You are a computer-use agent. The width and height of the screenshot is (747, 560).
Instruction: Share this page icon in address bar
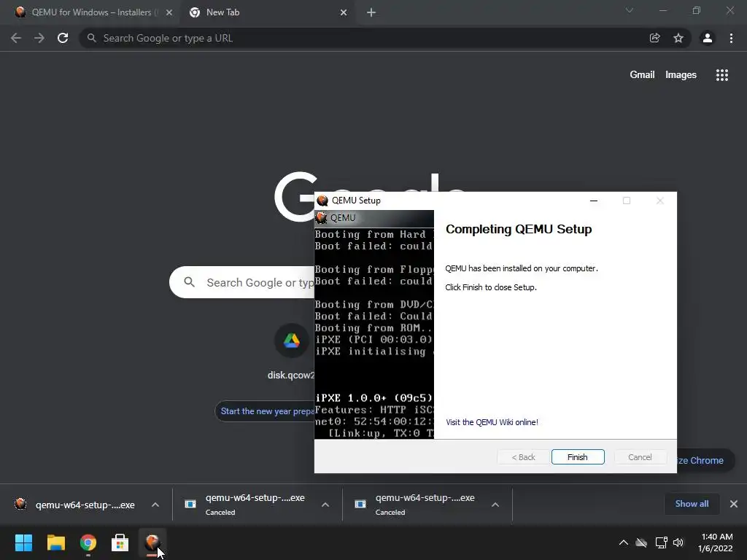click(x=655, y=38)
